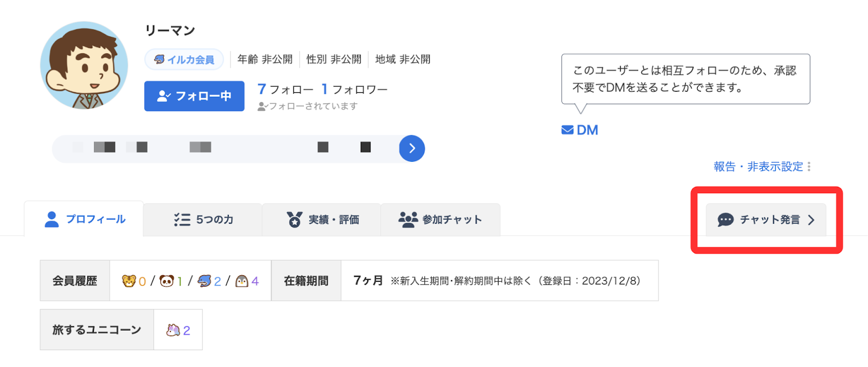Click the unicorn icon beside 旅するユニコーン
This screenshot has height=367, width=868.
point(173,330)
